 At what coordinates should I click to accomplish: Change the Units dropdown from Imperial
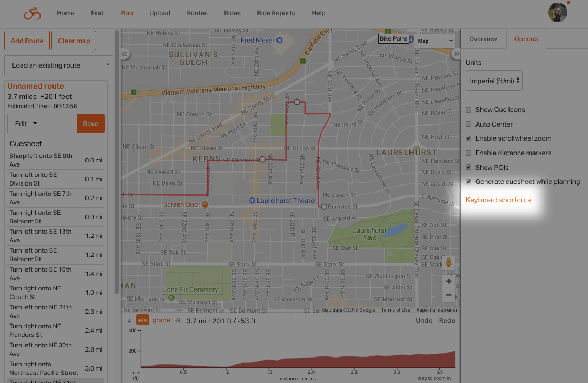point(494,81)
